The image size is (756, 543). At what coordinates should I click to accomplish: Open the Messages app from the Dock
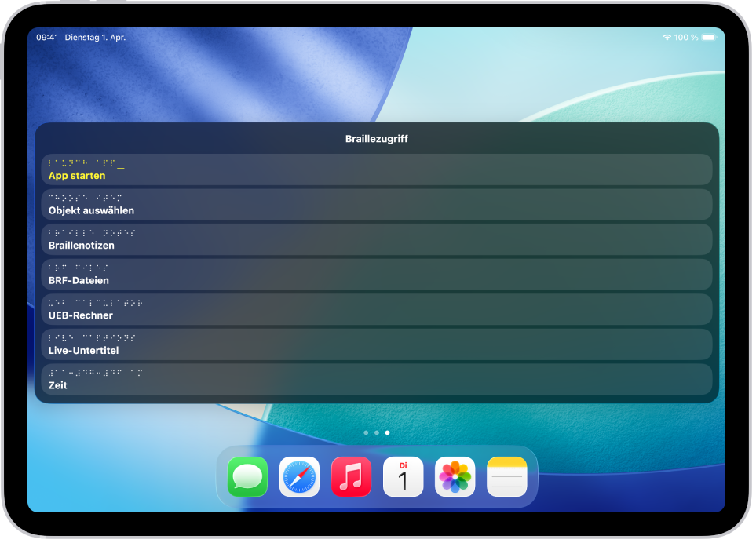(247, 476)
